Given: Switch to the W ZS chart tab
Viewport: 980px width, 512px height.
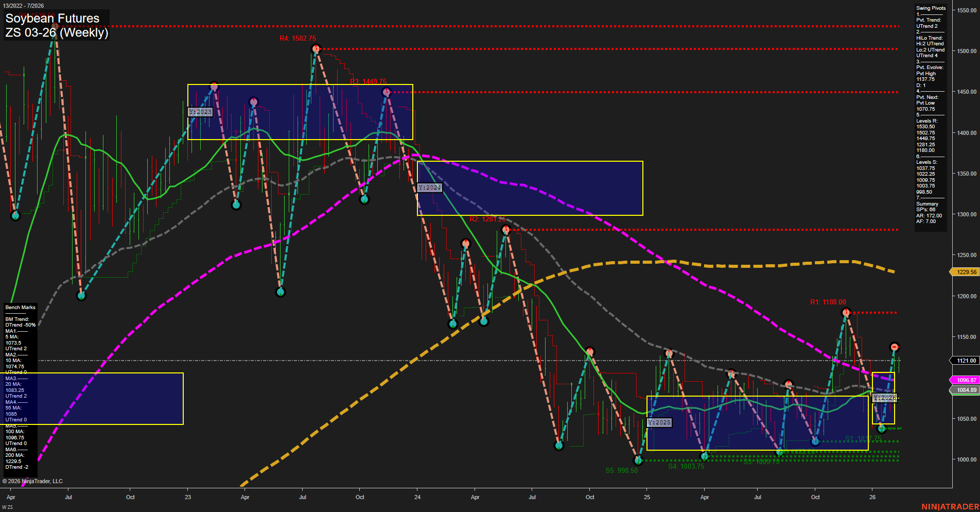Looking at the screenshot, I should pos(7,506).
